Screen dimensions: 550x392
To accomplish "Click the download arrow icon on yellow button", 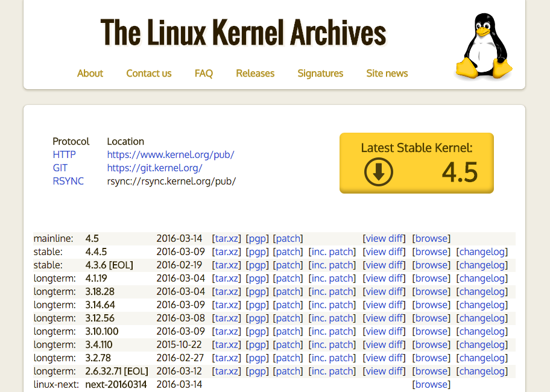I will (379, 172).
